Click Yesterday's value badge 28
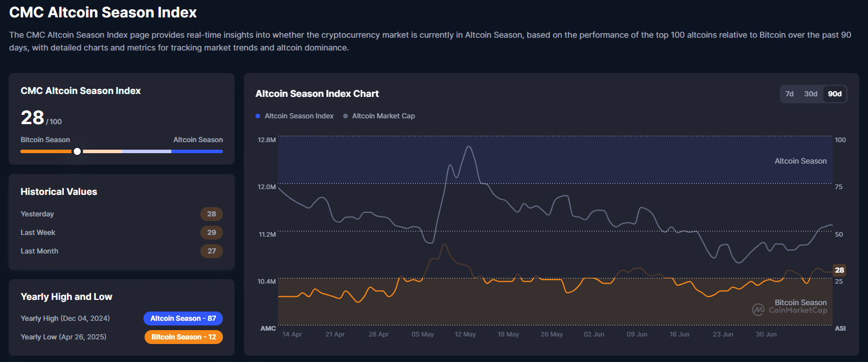 click(x=211, y=214)
